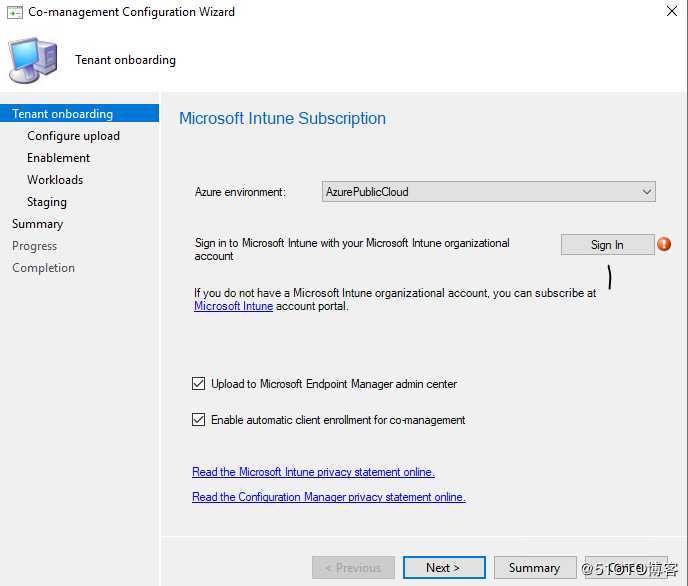This screenshot has width=688, height=586.
Task: Select the Tenant onboarding step
Action: tap(79, 114)
